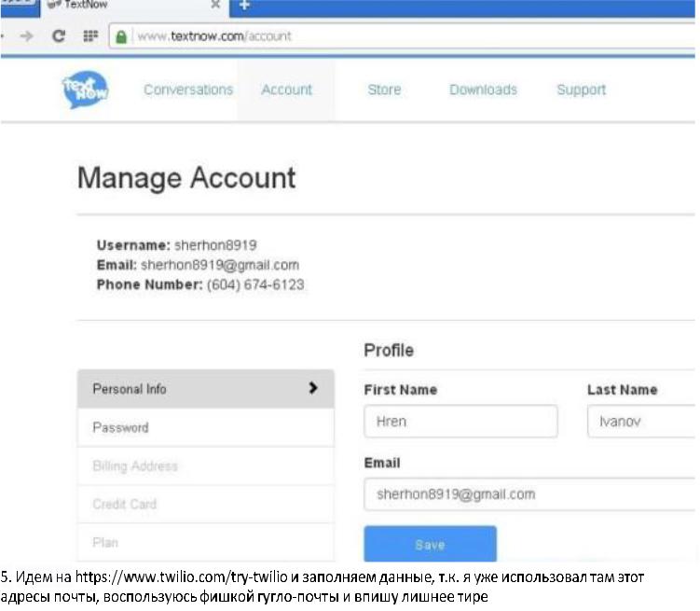Screen dimensions: 700x611
Task: Select Personal Info in the sidebar
Action: (x=206, y=389)
